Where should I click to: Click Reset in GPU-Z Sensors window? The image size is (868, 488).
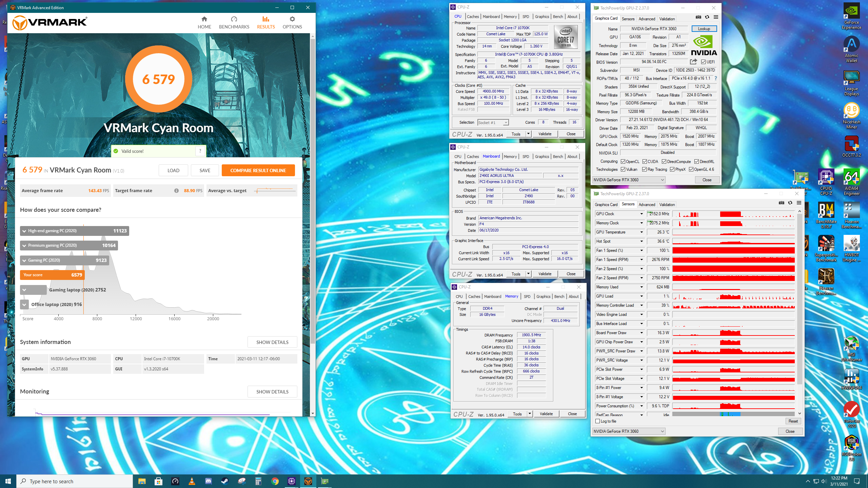tap(793, 421)
